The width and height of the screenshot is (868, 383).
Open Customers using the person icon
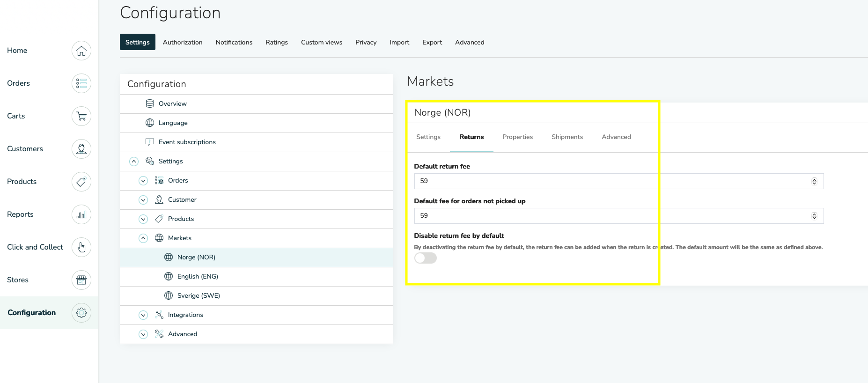click(81, 149)
